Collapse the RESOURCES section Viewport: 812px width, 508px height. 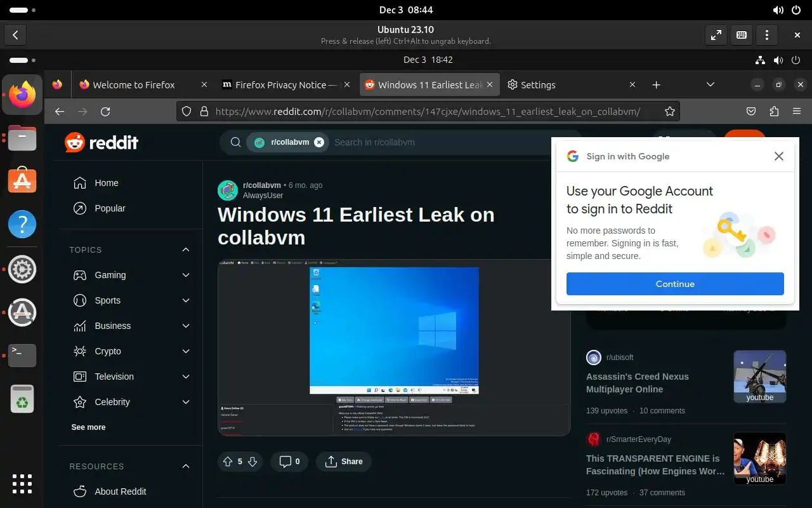(x=186, y=466)
